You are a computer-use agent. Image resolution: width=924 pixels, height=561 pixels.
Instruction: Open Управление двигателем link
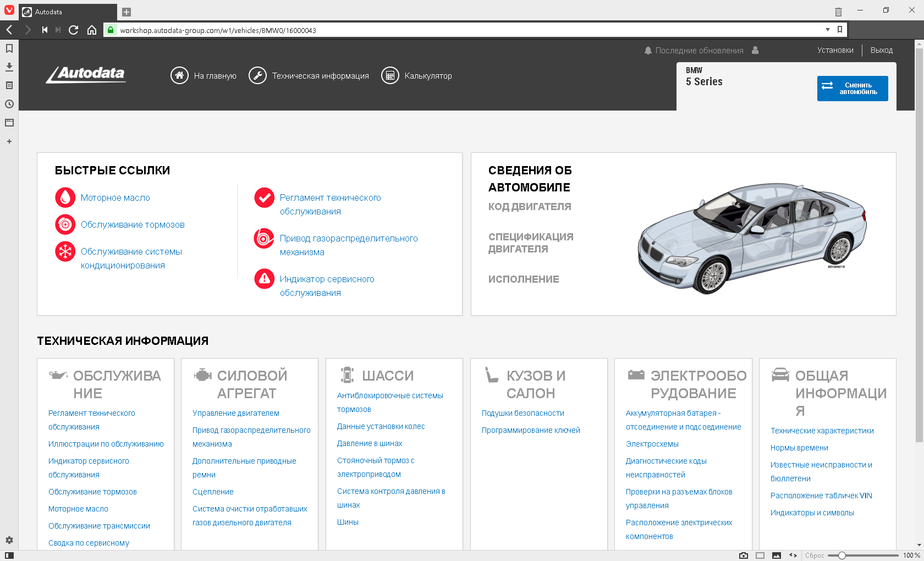[x=236, y=413]
